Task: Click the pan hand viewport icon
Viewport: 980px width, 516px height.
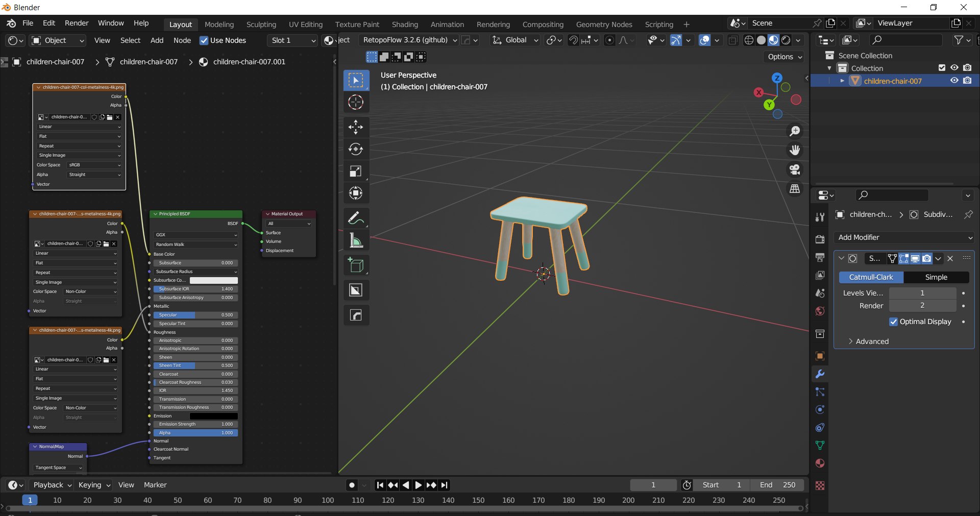Action: tap(795, 150)
